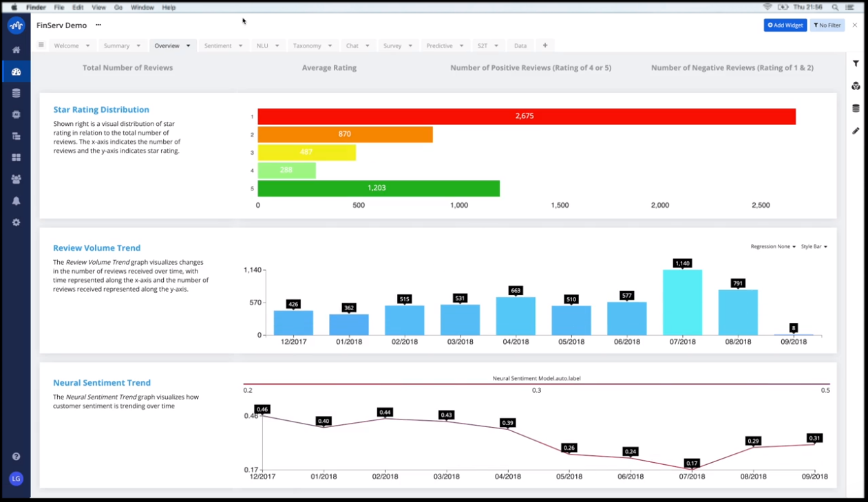Open the notifications bell icon
This screenshot has height=502, width=868.
click(x=16, y=201)
